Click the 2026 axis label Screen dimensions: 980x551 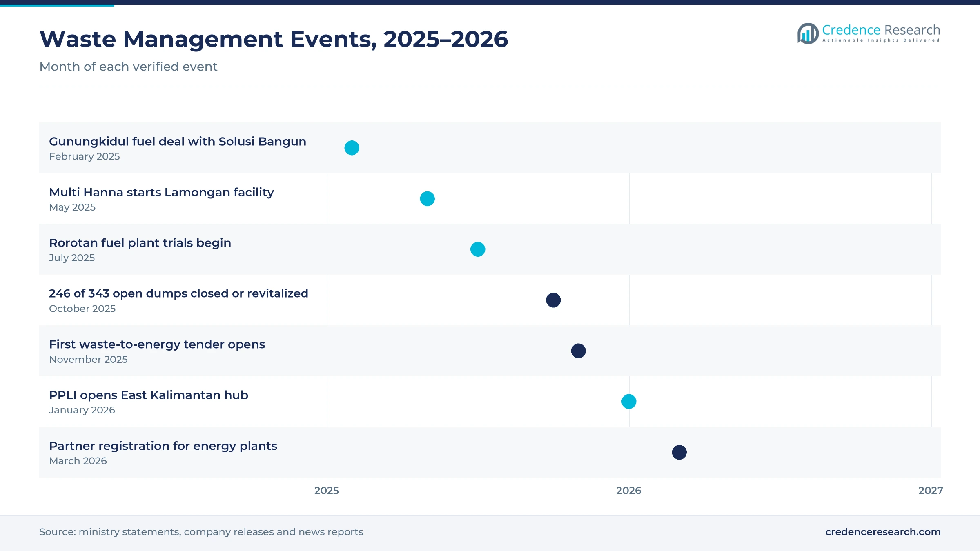tap(629, 491)
